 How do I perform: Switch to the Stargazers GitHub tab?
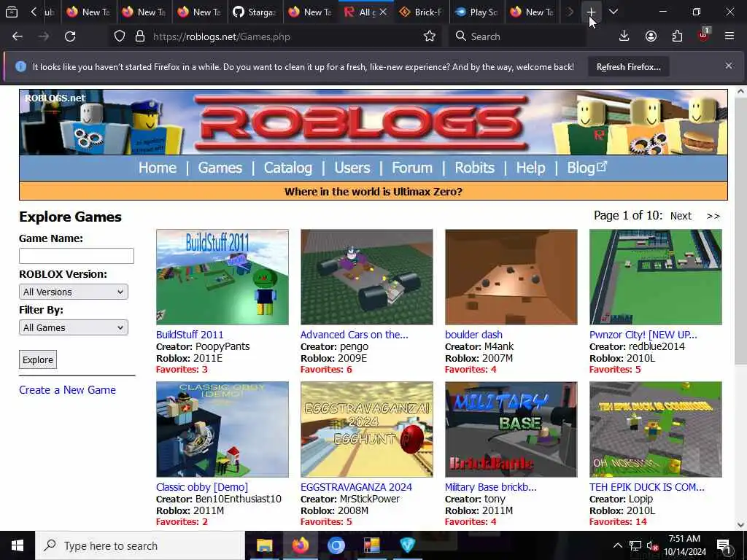[x=255, y=12]
